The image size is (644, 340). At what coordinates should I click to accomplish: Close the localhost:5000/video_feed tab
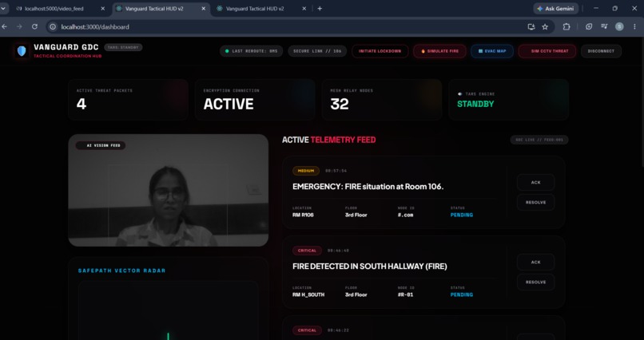click(x=103, y=9)
